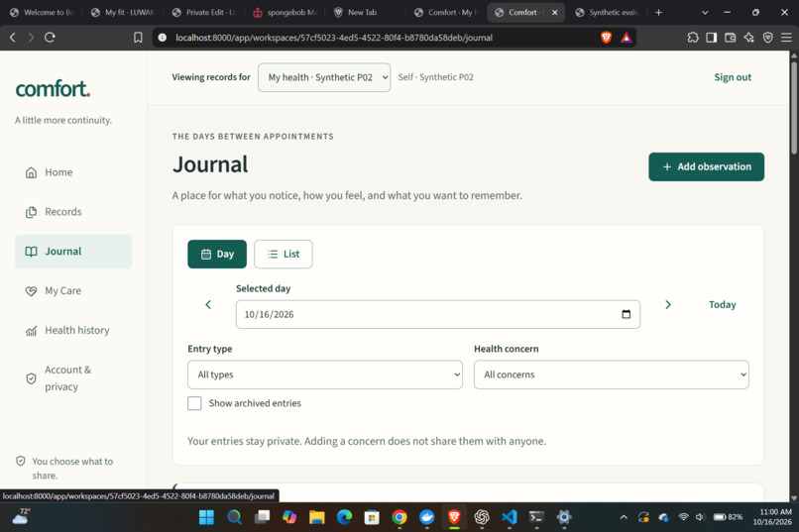Viewport: 799px width, 532px height.
Task: Go to next day chevron
Action: pyautogui.click(x=668, y=304)
